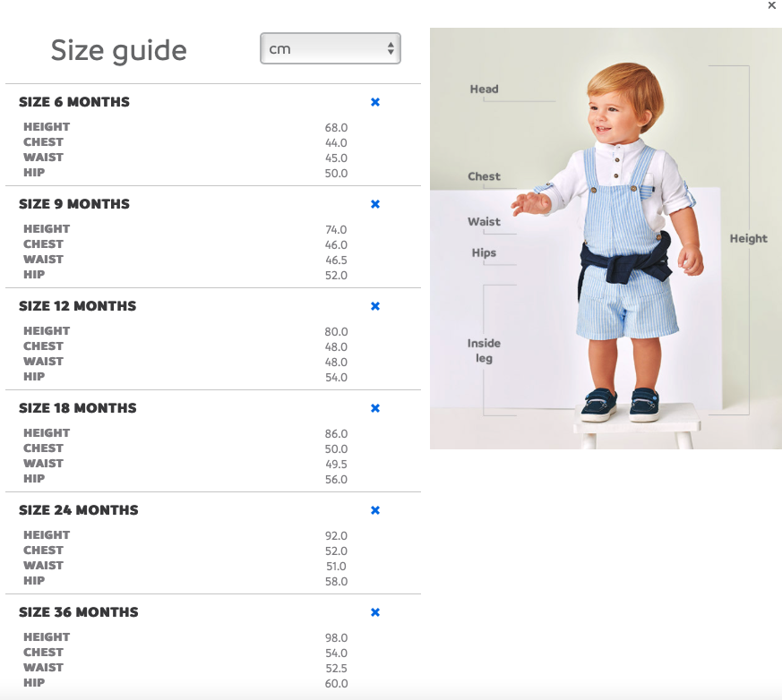Select chest value 48.0 for 12 months
This screenshot has height=700, width=782.
(x=336, y=347)
